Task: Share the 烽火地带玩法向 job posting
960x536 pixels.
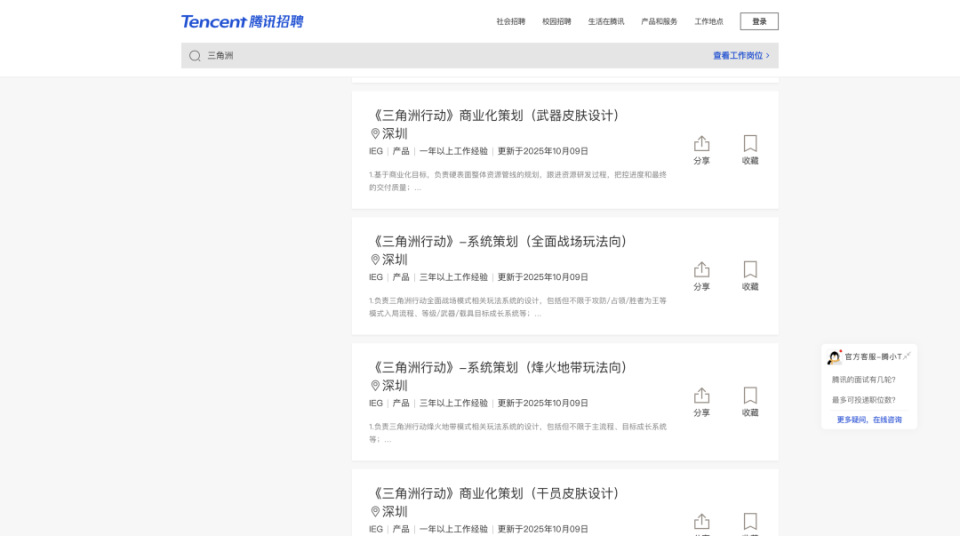Action: point(702,402)
